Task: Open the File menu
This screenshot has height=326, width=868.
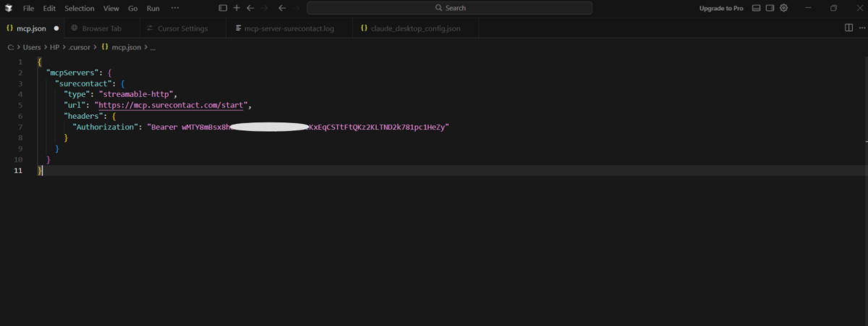Action: point(28,8)
